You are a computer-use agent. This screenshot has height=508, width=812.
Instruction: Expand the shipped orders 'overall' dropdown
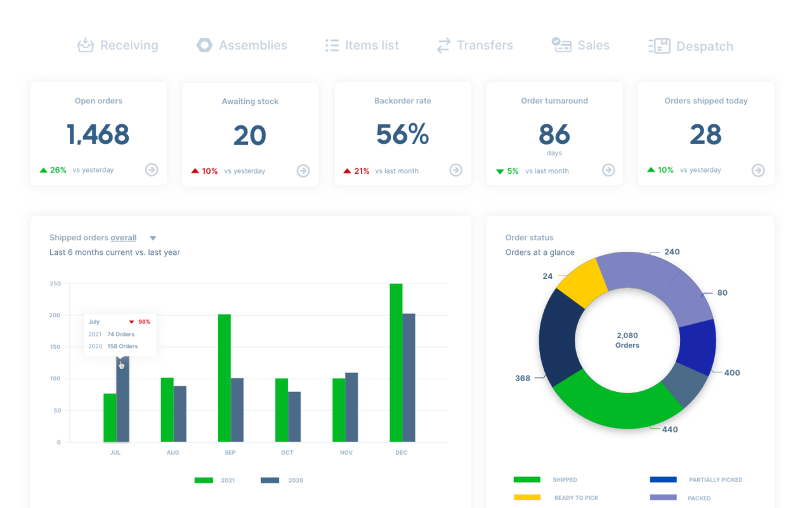click(x=152, y=237)
